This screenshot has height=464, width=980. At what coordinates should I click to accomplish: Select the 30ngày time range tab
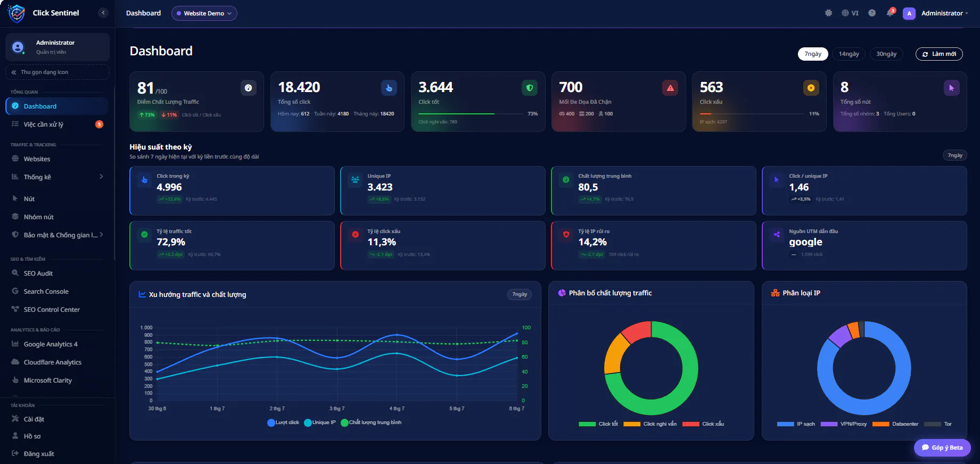pyautogui.click(x=886, y=54)
